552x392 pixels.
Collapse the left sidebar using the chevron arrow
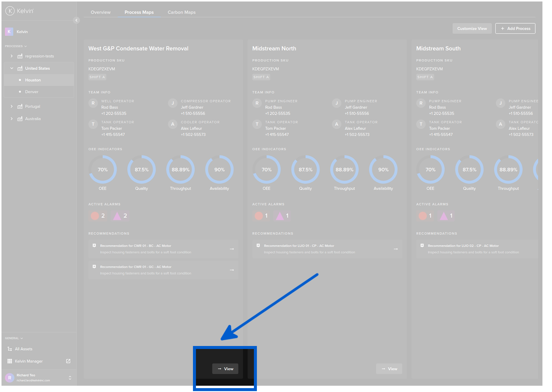76,20
